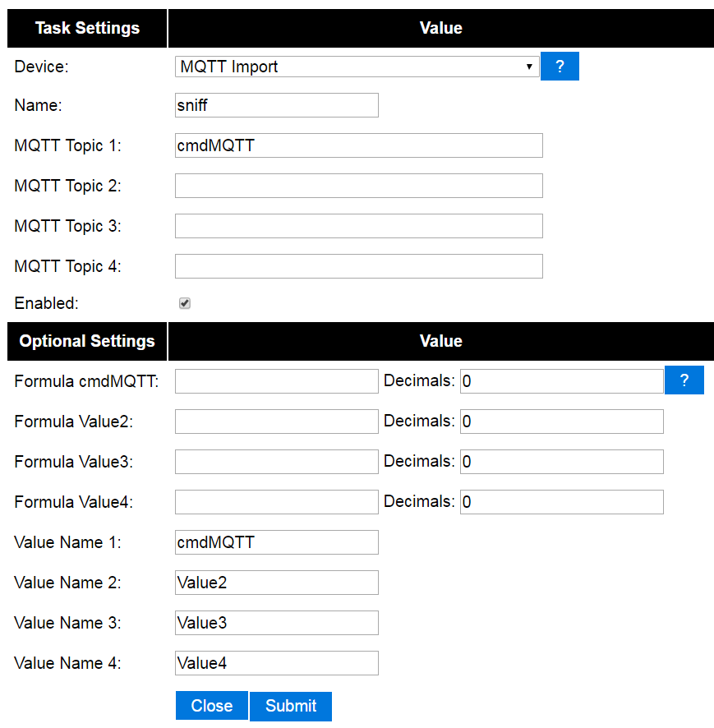Open help for the Device dropdown
The height and width of the screenshot is (728, 714).
click(560, 67)
